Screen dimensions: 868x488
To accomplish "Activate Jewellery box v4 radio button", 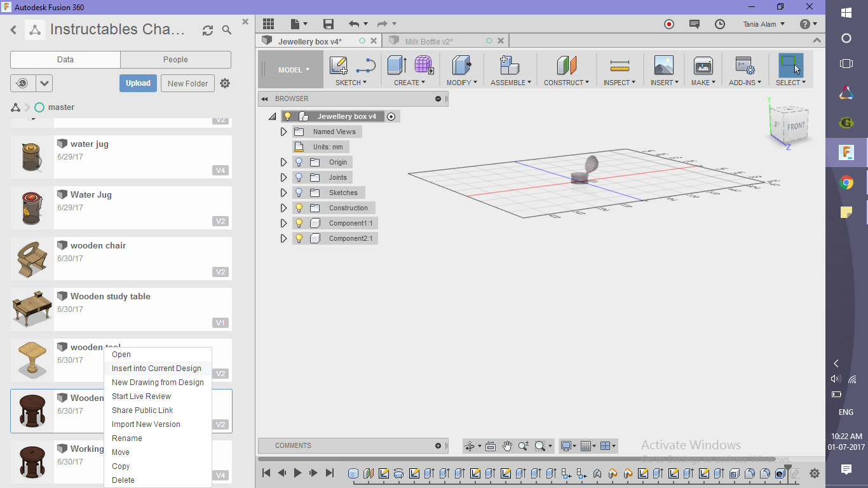I will pos(391,116).
